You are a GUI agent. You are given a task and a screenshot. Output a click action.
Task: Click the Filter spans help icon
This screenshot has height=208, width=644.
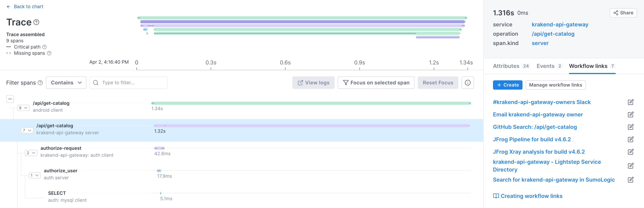40,83
